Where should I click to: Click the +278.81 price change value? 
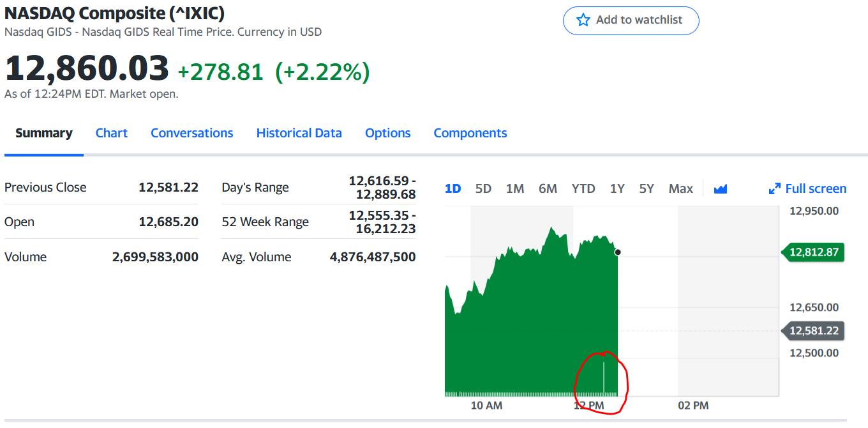(220, 72)
